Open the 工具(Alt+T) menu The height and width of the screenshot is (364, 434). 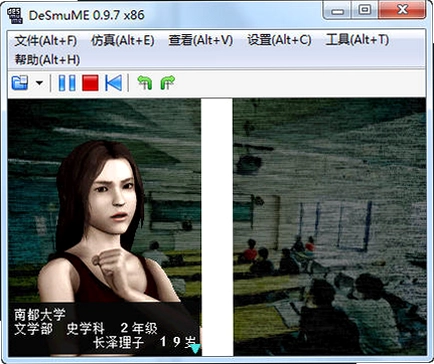[358, 40]
